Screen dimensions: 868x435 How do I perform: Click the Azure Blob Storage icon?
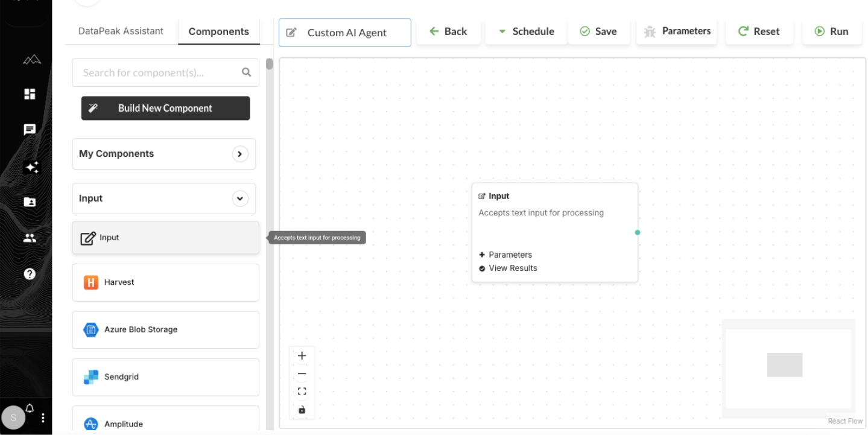tap(91, 329)
